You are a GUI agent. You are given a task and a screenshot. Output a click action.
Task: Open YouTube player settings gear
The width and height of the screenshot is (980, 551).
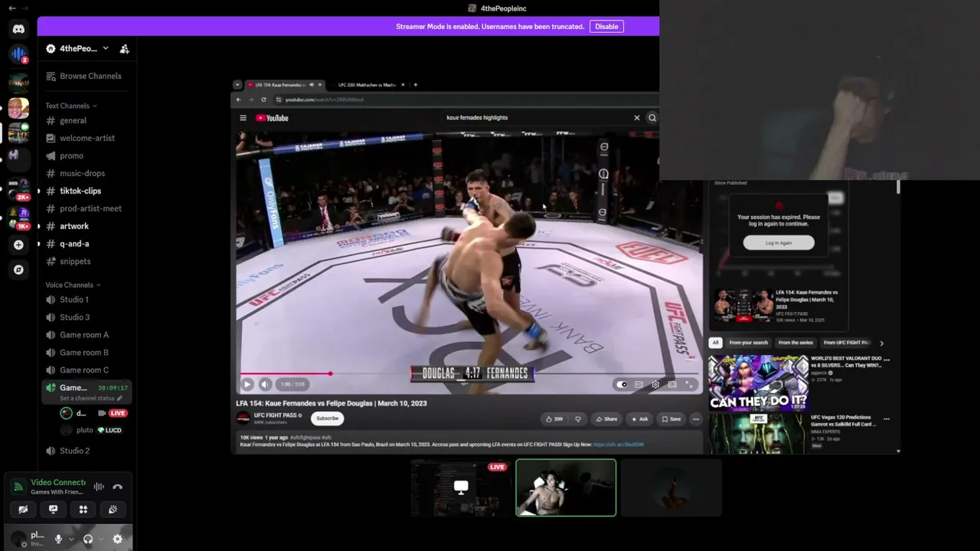click(x=655, y=384)
